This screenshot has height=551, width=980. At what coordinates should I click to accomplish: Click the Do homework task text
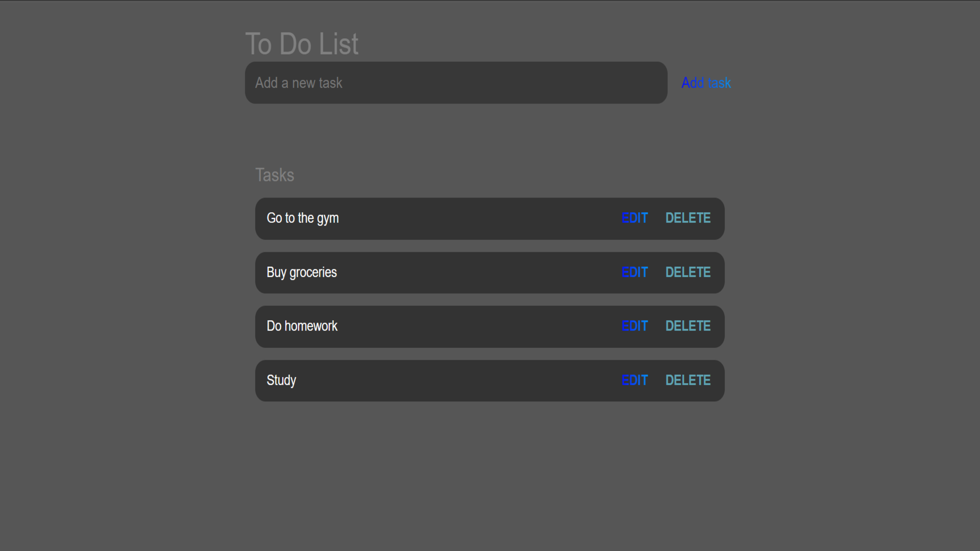302,326
